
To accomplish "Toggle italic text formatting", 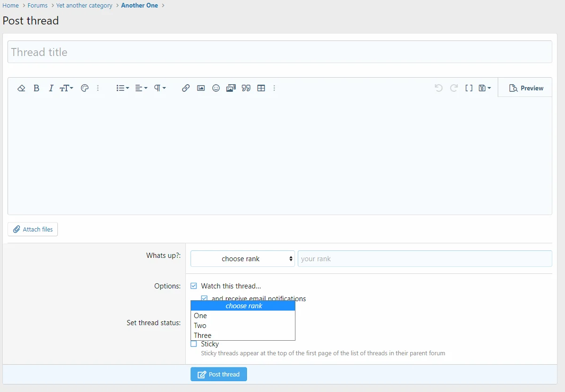I will click(x=51, y=88).
